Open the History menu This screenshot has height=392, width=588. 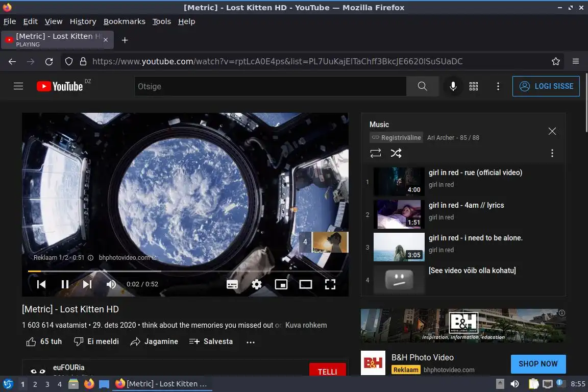coord(83,21)
